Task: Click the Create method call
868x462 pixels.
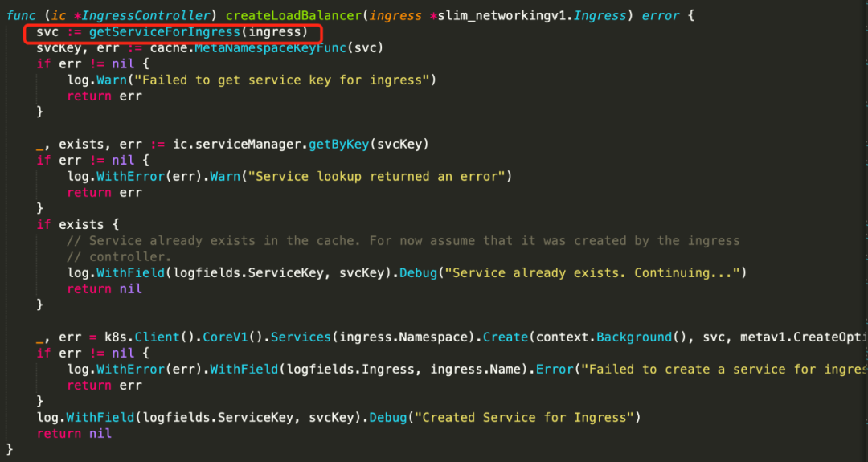Action: tap(506, 337)
